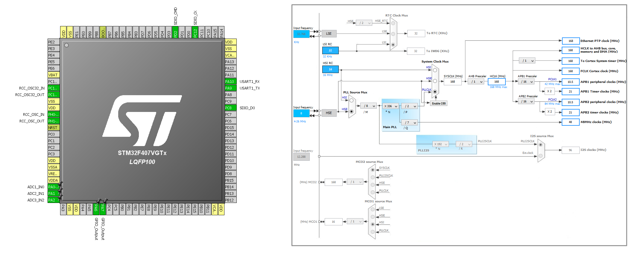This screenshot has height=261, width=644.
Task: Click the PA13 pin on the right side
Action: (x=231, y=62)
